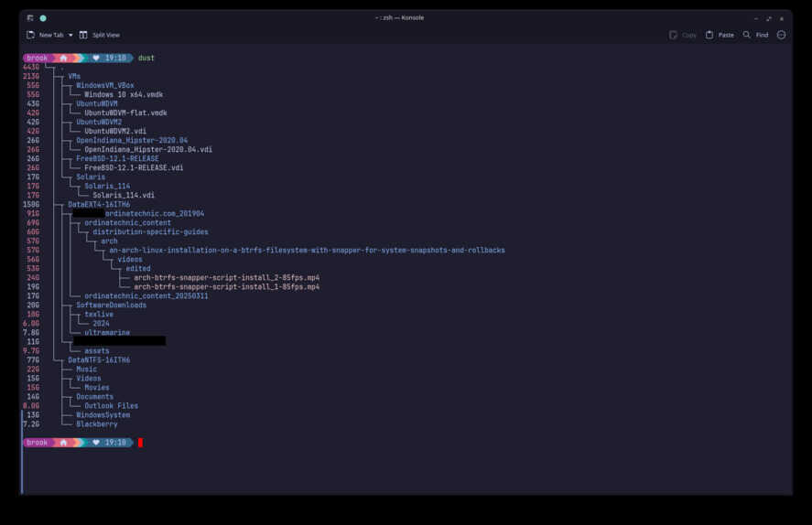Image resolution: width=812 pixels, height=525 pixels.
Task: Click the window menu icon in the title bar
Action: tap(30, 18)
